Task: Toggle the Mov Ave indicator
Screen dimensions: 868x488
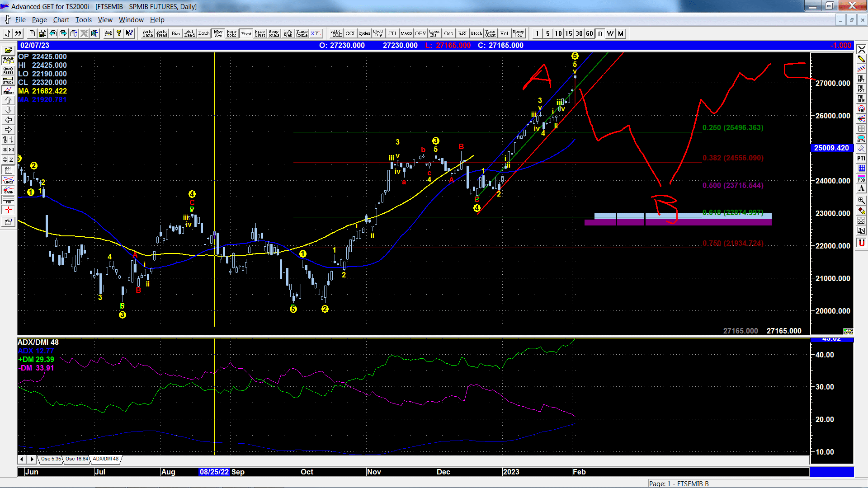Action: pos(218,33)
